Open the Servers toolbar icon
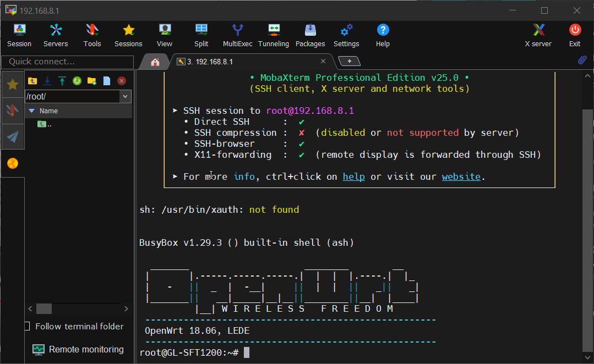This screenshot has width=594, height=364. [x=56, y=36]
